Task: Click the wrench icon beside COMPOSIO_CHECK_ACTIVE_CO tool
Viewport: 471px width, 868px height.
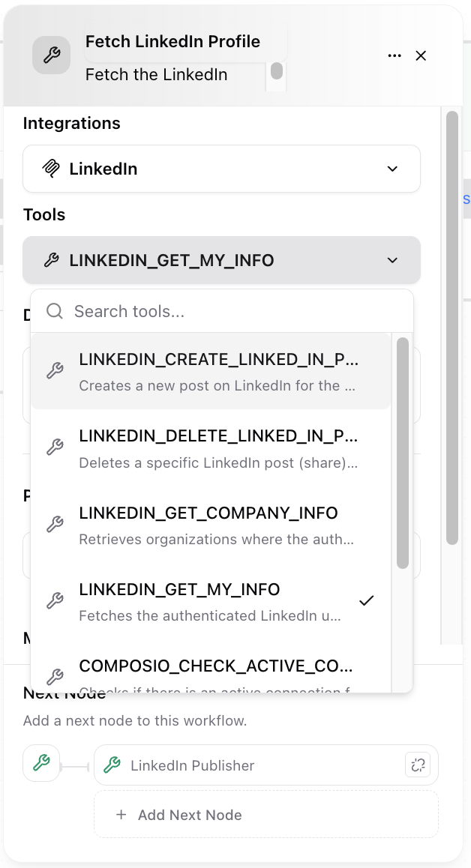Action: (x=55, y=676)
